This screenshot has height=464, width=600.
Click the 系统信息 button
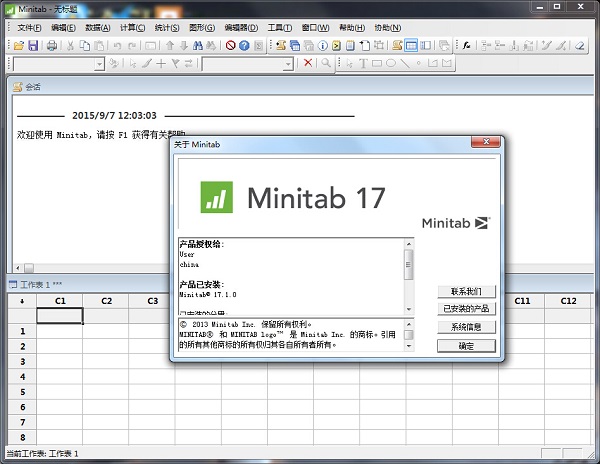click(466, 327)
